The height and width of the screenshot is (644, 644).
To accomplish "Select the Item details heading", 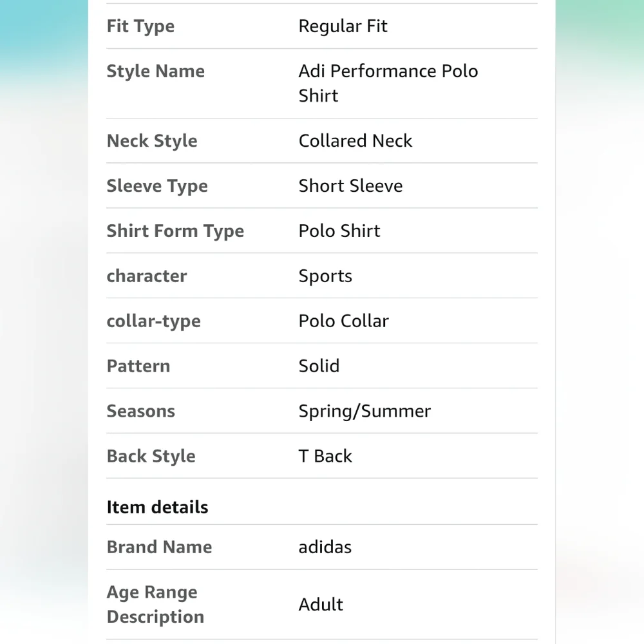I will coord(157,507).
